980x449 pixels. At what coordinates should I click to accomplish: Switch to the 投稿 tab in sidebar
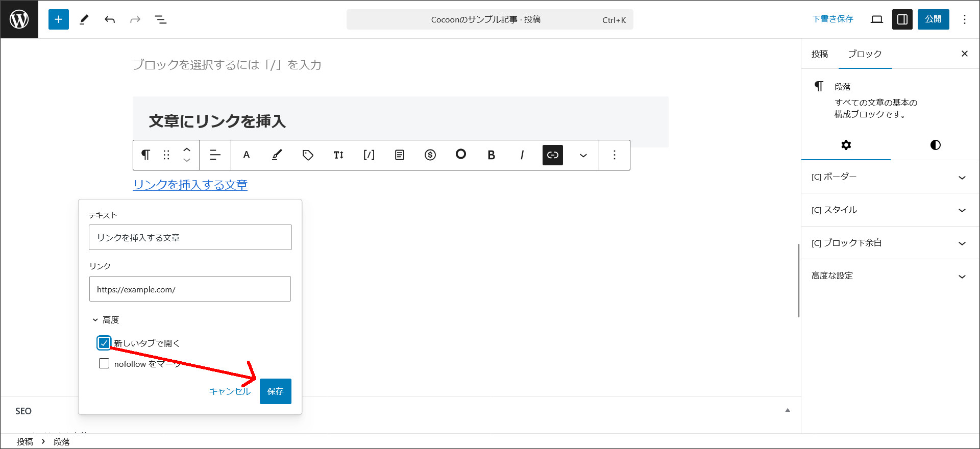[x=820, y=54]
